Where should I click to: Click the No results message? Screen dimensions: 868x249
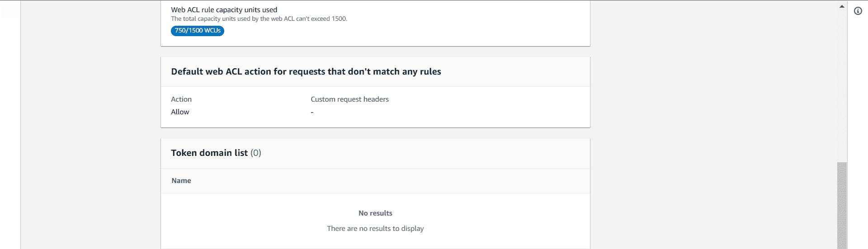coord(375,213)
